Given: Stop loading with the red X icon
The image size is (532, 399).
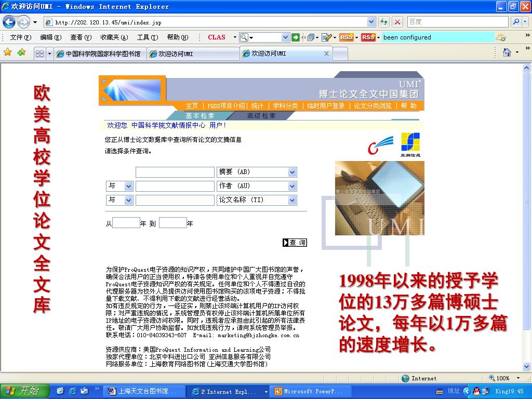Looking at the screenshot, I should click(397, 22).
